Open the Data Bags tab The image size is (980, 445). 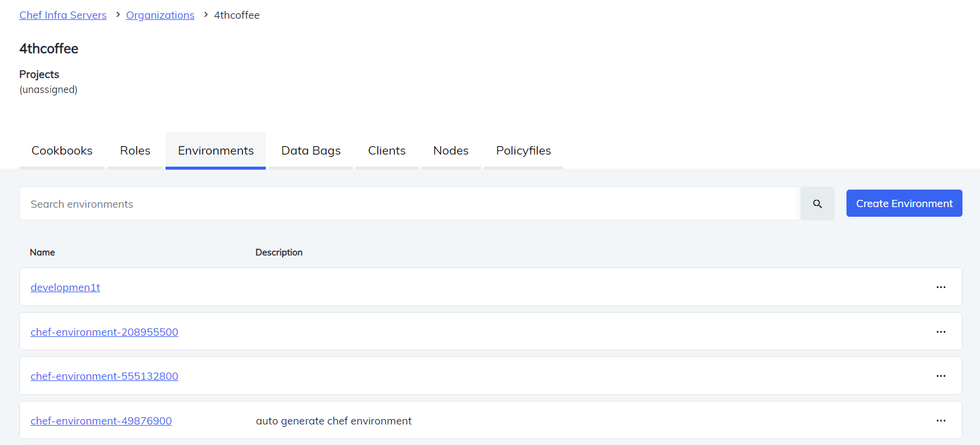[311, 151]
